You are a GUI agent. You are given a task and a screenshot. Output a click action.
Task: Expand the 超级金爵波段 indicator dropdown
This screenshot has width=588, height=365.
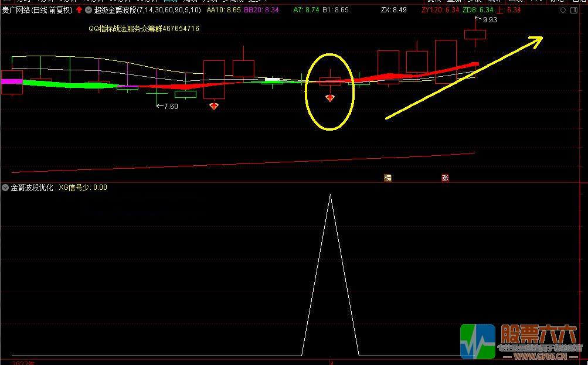(x=88, y=10)
